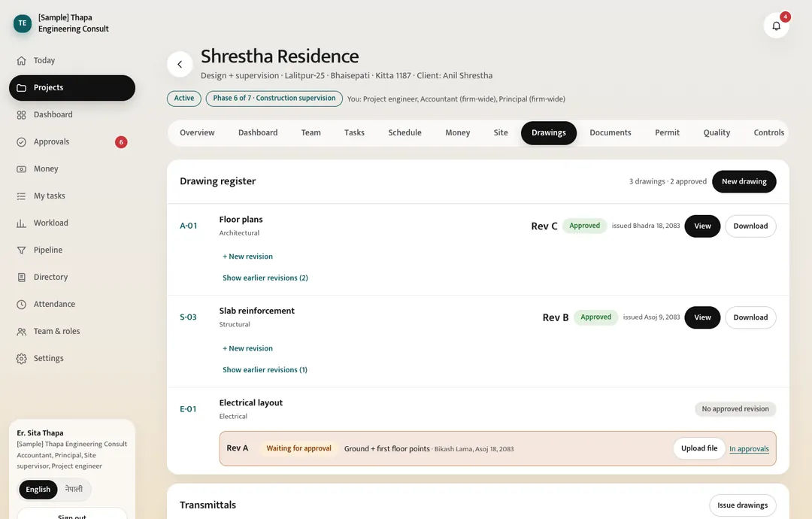View Floor plans Rev C
812x519 pixels.
[702, 226]
